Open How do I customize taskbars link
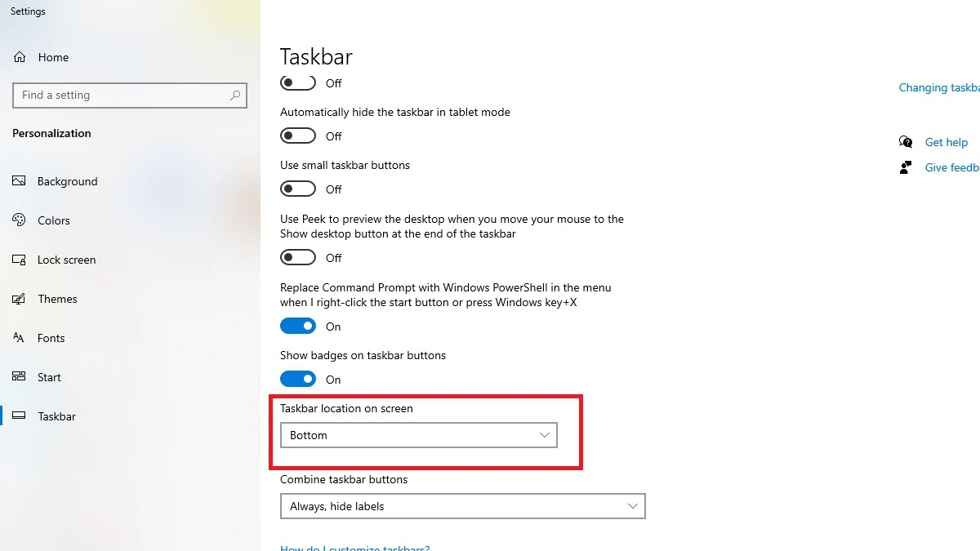Screen dimensions: 980x551 [354, 547]
